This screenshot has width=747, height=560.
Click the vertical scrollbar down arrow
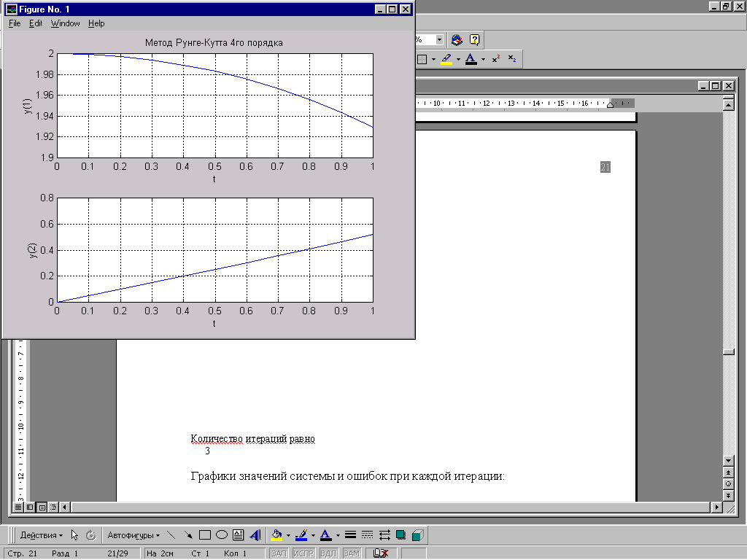[x=727, y=462]
